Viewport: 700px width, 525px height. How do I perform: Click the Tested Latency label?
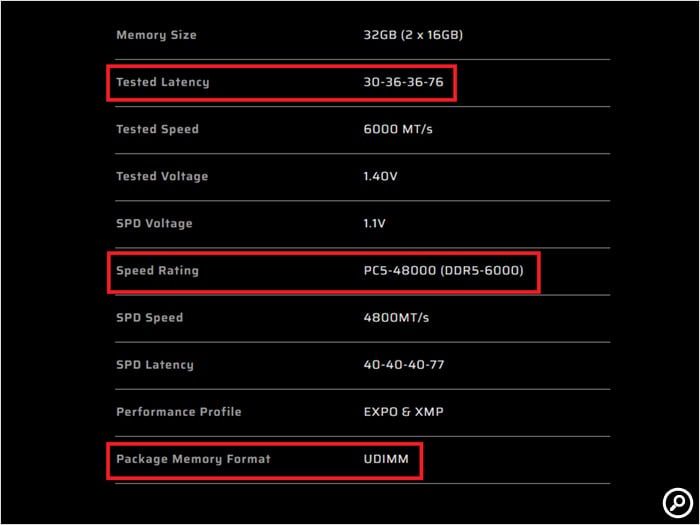tap(162, 82)
